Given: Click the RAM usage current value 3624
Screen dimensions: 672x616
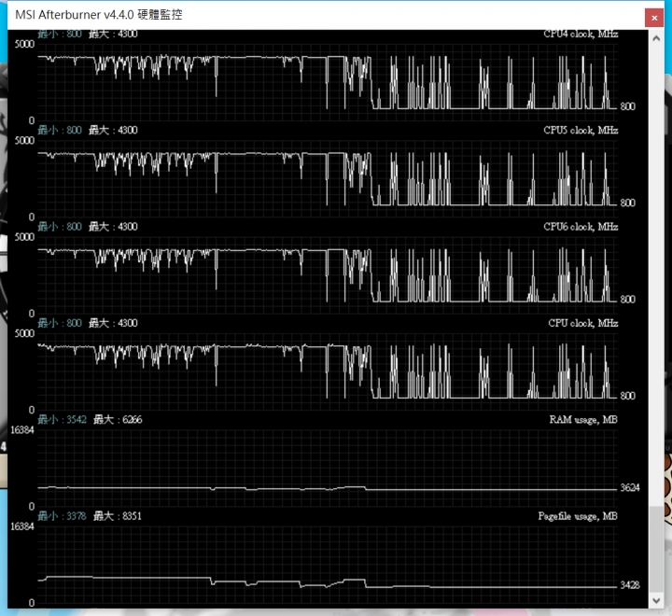Looking at the screenshot, I should point(630,488).
